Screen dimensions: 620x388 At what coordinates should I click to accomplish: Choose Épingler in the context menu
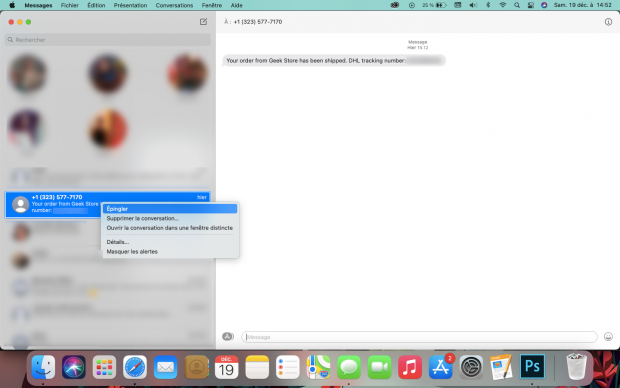click(170, 209)
